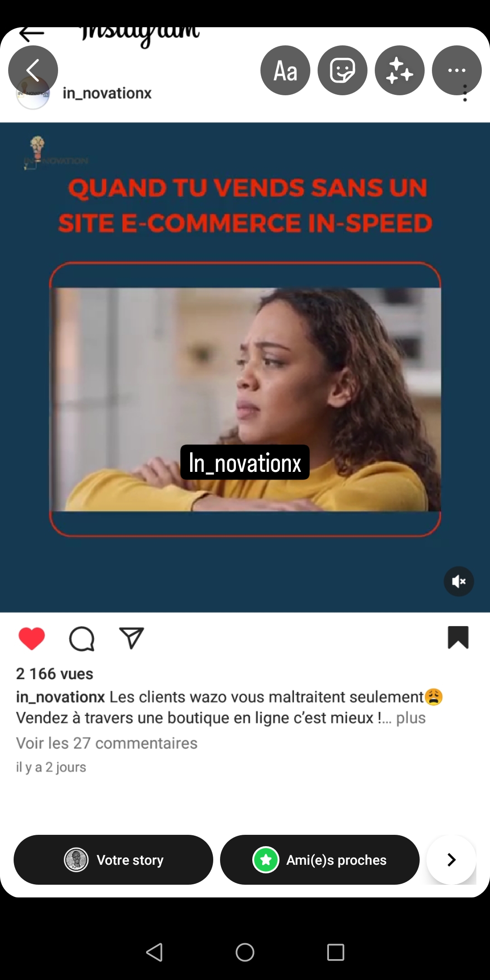Toggle the red heart like
The height and width of the screenshot is (980, 490).
point(32,638)
